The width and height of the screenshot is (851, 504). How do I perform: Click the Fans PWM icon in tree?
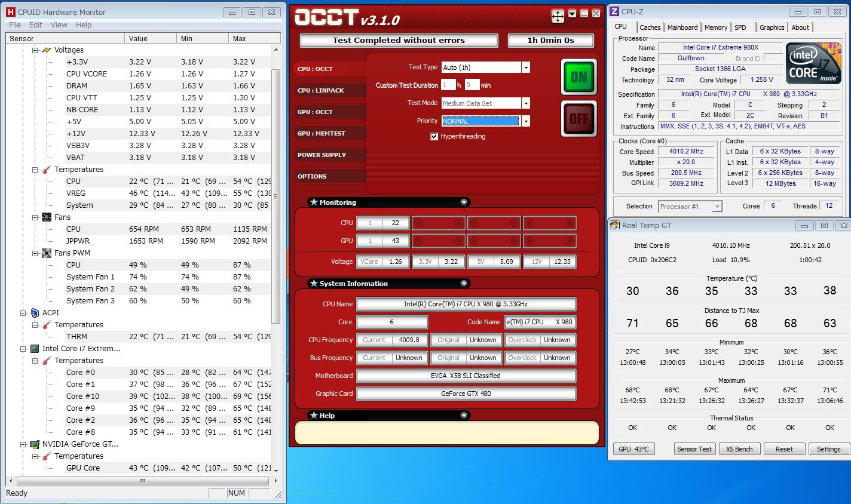47,253
